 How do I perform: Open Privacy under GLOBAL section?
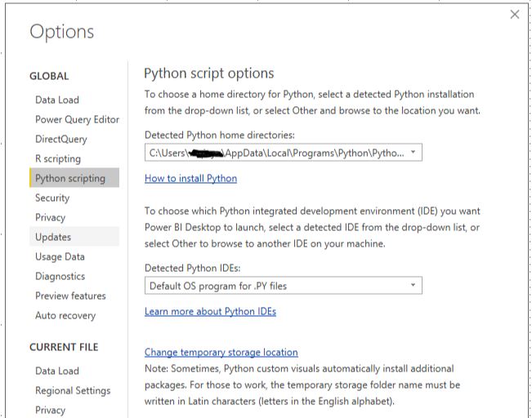[50, 217]
